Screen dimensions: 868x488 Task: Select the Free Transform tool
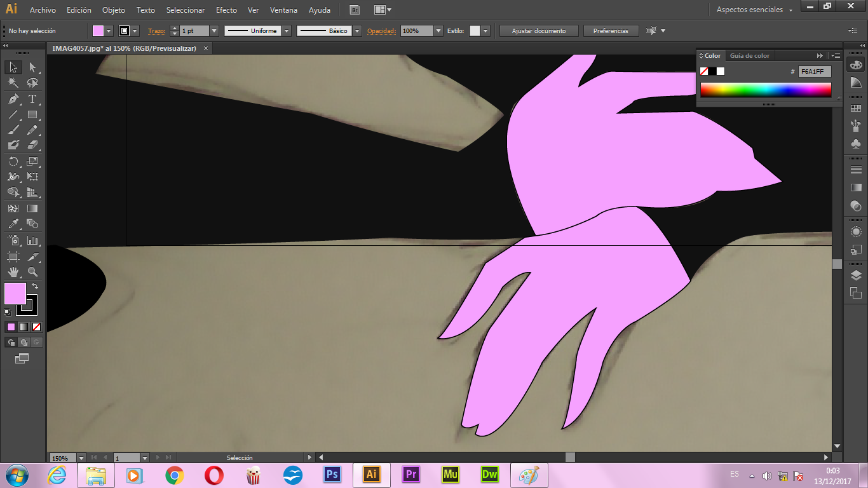tap(32, 177)
